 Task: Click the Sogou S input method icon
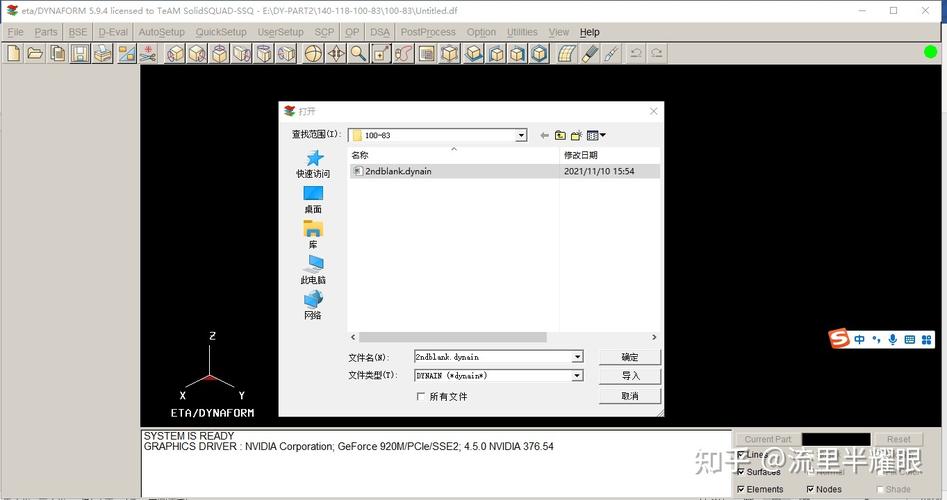point(838,339)
